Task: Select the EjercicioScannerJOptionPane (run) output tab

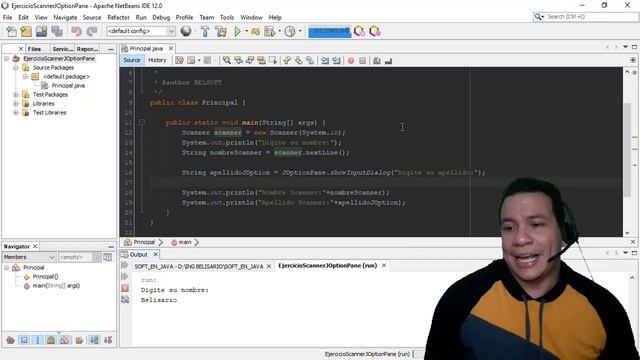Action: [x=328, y=266]
